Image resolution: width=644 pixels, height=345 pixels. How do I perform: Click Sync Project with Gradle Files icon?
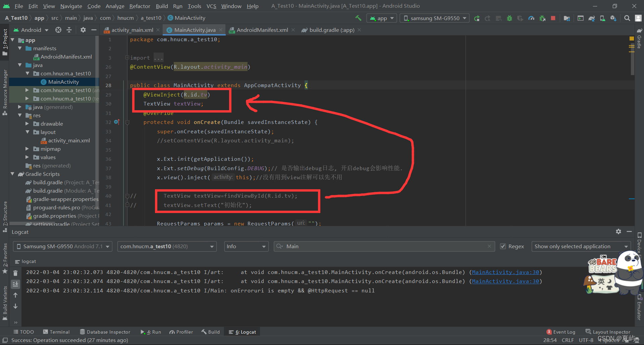pos(592,18)
